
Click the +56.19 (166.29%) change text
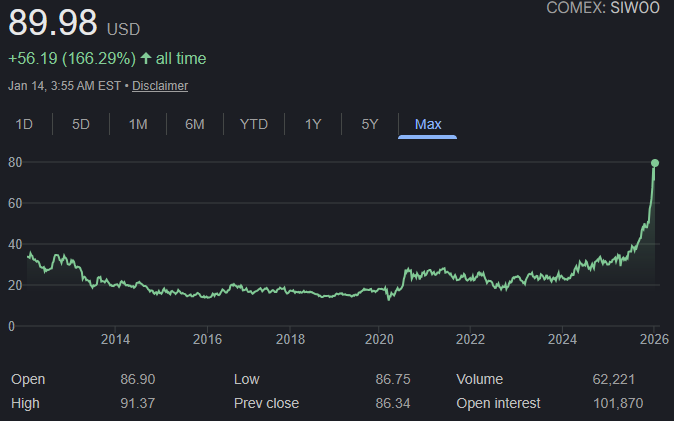(x=72, y=58)
